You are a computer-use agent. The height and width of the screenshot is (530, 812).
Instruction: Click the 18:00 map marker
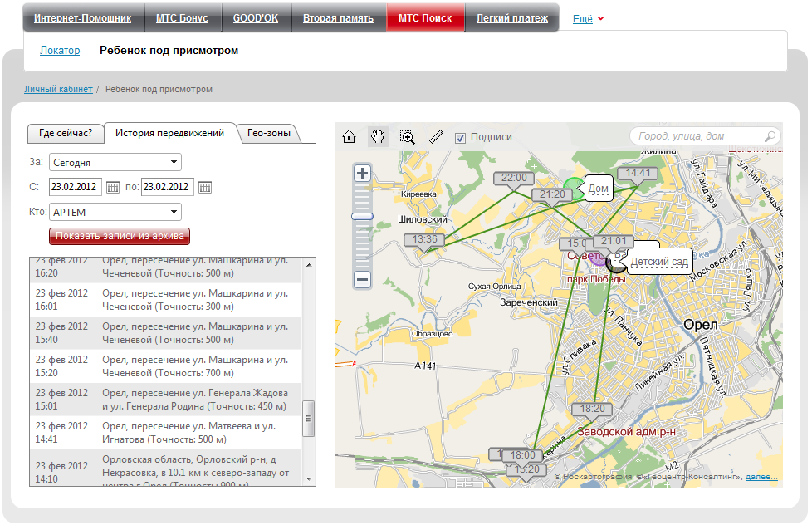click(x=523, y=455)
